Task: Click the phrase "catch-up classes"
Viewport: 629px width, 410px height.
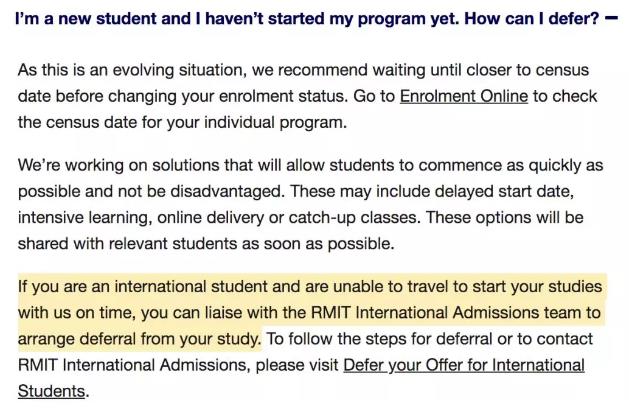Action: [354, 218]
